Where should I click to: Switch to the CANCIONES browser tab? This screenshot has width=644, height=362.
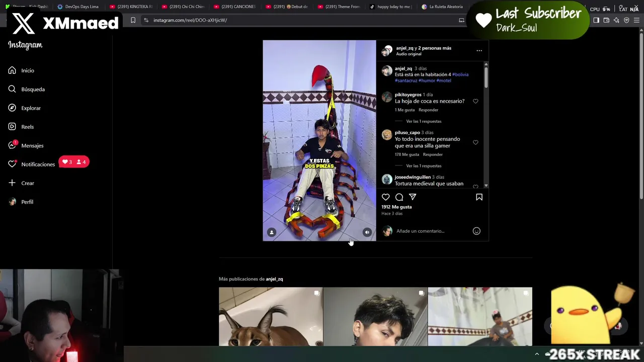[235, 7]
